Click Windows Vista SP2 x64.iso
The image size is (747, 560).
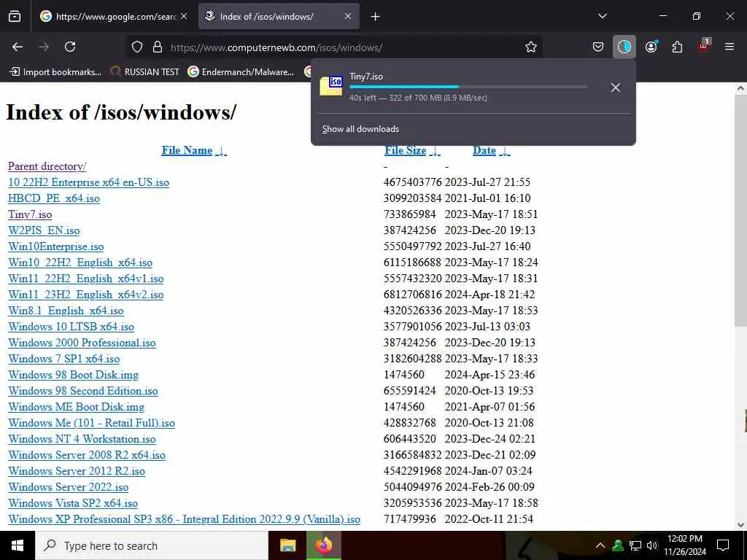[x=73, y=503]
